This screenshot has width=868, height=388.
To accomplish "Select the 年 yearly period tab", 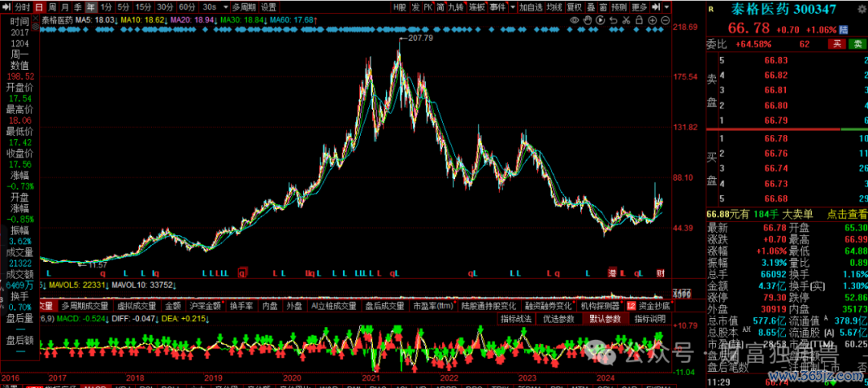I will coord(91,7).
